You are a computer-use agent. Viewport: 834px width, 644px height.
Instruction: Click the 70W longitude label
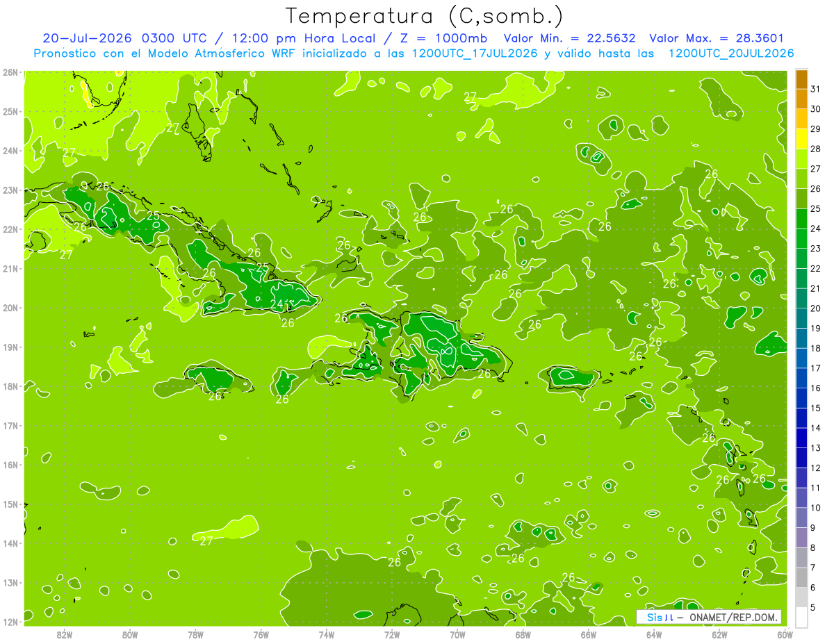tap(457, 634)
